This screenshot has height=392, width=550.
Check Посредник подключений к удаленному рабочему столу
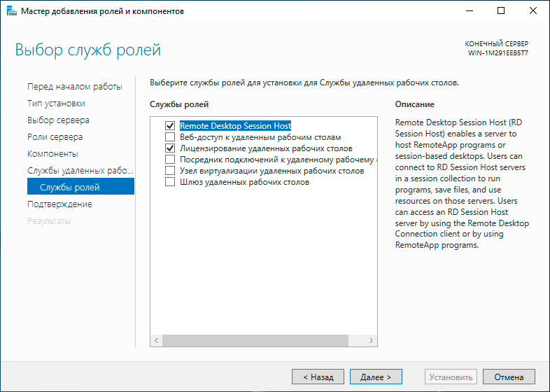[169, 160]
